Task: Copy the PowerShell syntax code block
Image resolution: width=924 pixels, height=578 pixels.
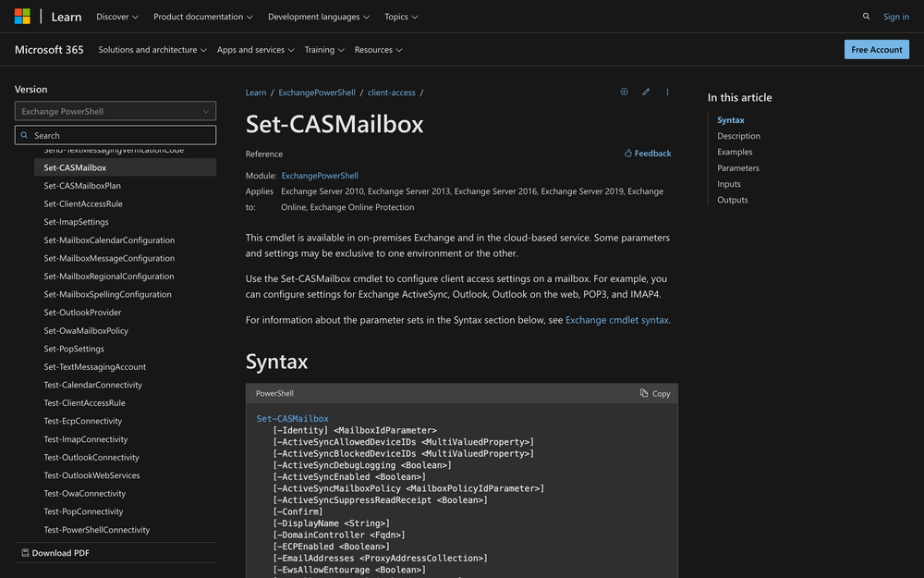Action: pyautogui.click(x=655, y=393)
